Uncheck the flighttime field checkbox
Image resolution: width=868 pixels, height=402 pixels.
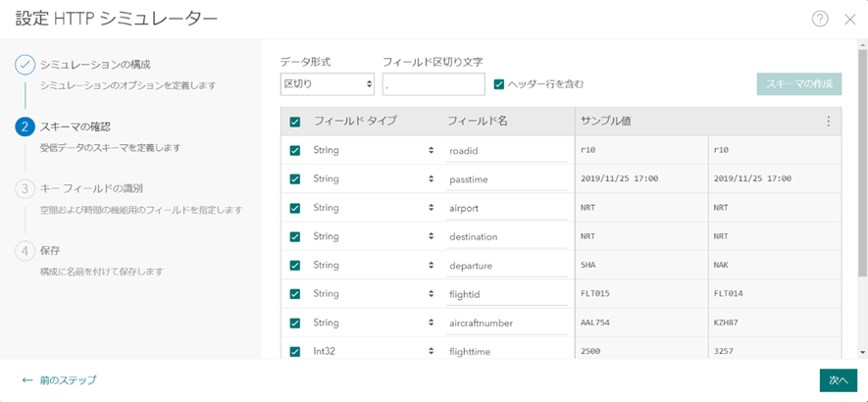(295, 351)
